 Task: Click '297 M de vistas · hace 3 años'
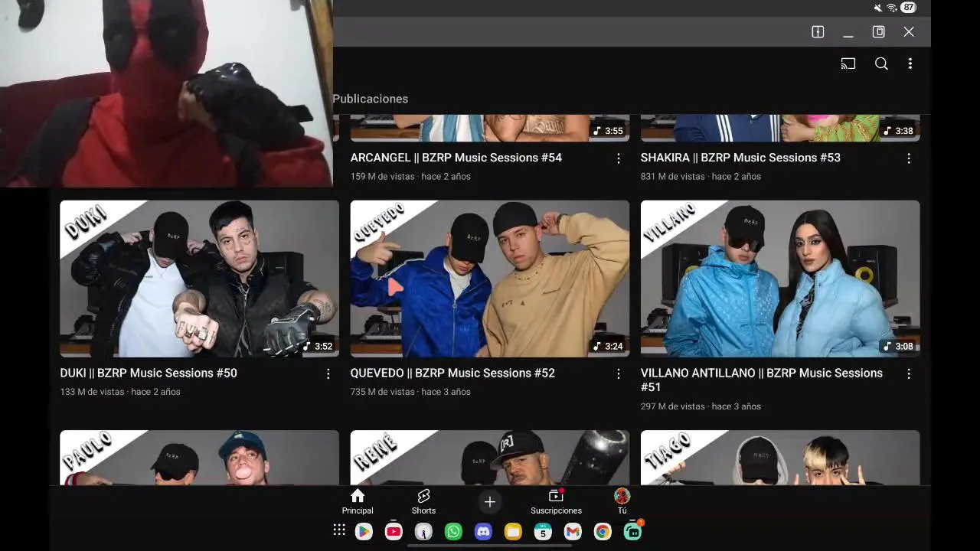701,406
